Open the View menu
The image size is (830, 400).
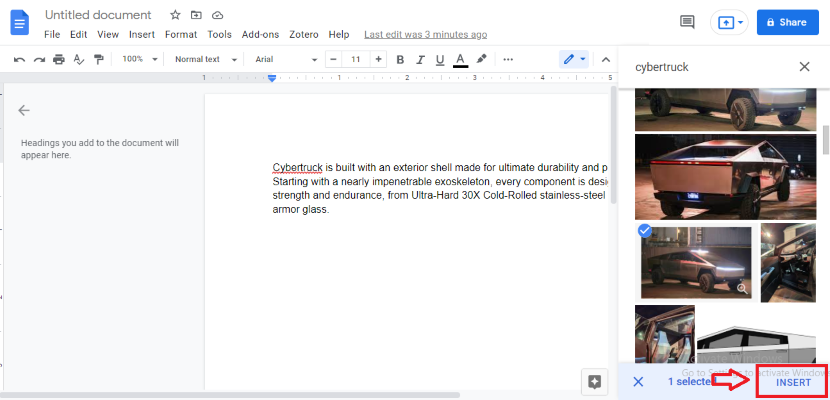coord(108,34)
